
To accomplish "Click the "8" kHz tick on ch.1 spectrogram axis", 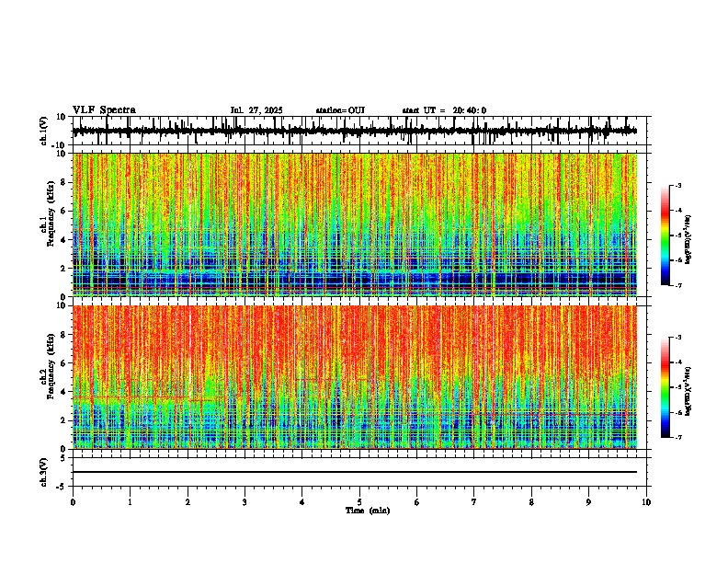I will click(x=64, y=182).
